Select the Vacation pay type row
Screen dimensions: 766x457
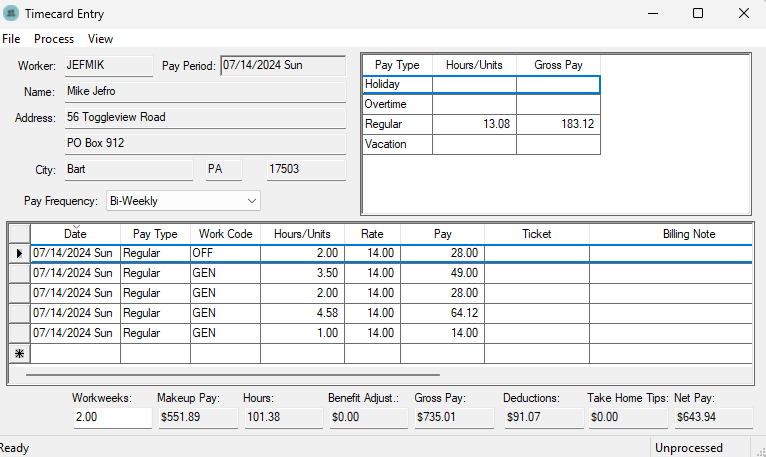397,144
